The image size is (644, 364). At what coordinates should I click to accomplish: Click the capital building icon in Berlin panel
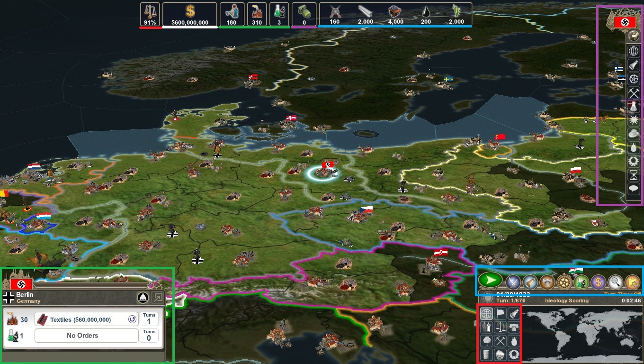tap(143, 297)
